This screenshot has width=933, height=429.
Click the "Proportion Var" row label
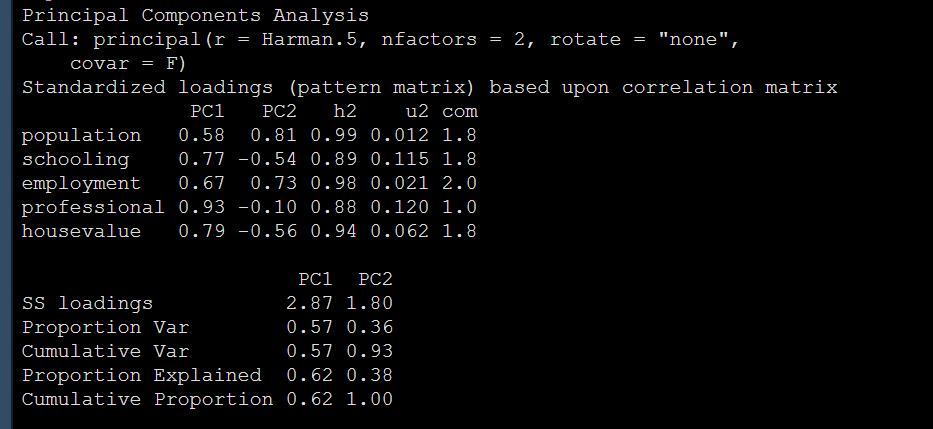click(105, 327)
